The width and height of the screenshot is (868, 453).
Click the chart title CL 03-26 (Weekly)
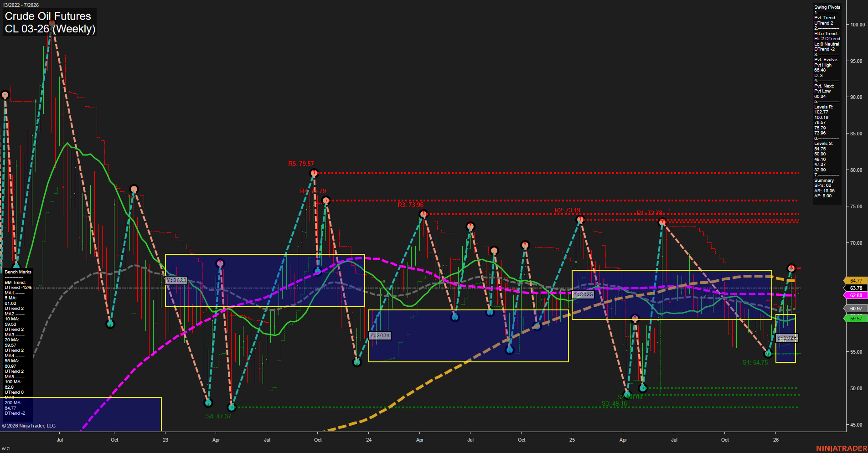point(50,28)
